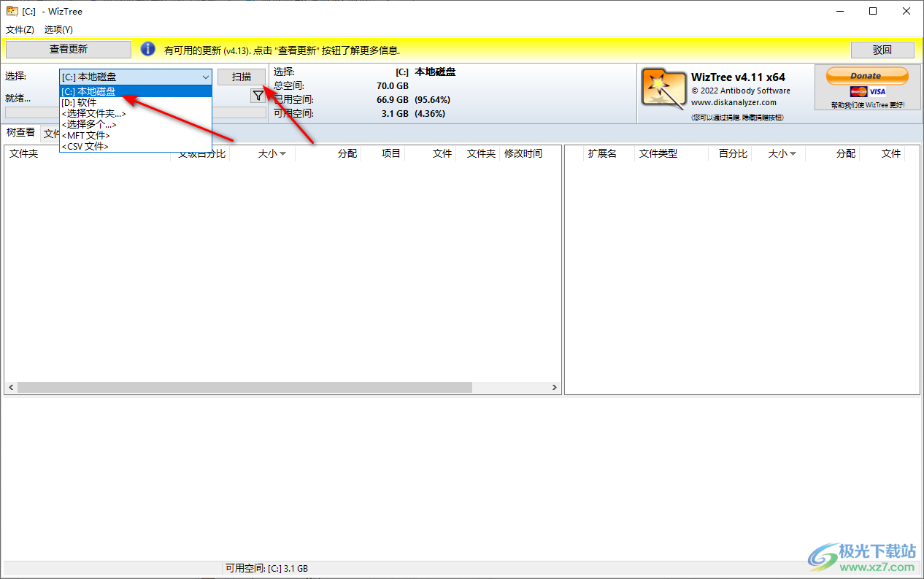Viewport: 924px width, 579px height.
Task: Click the WizTree wizard folder logo
Action: 663,88
